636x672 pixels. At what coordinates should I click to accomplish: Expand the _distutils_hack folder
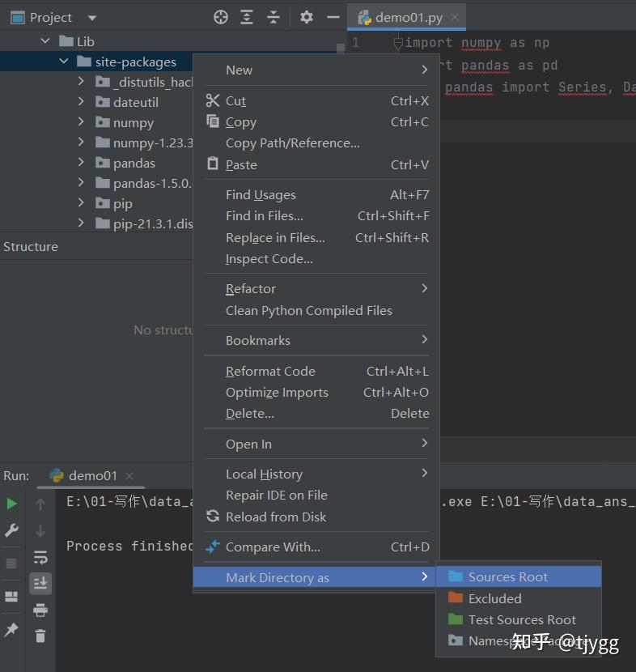[81, 81]
